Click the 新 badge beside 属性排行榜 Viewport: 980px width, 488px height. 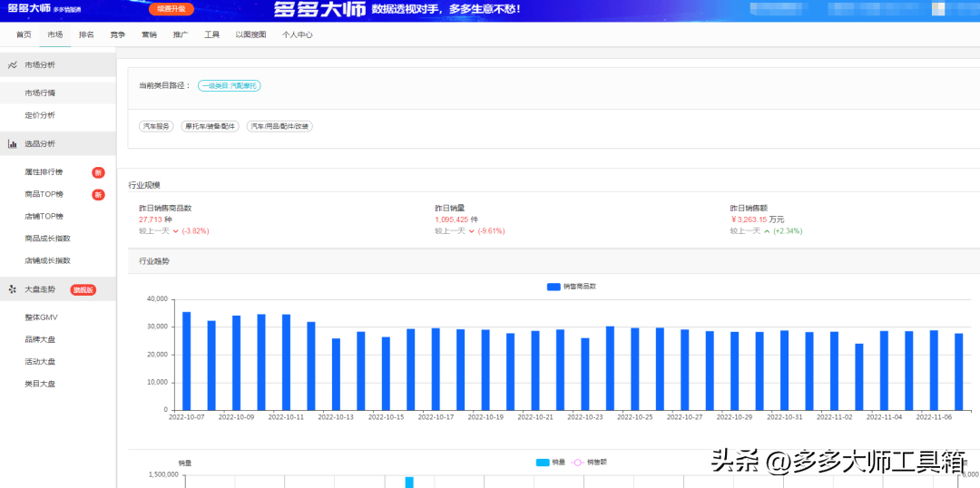click(x=98, y=172)
